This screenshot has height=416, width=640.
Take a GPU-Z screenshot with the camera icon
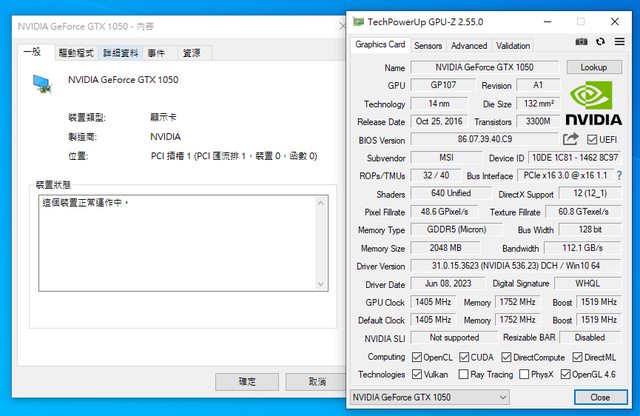pos(581,42)
